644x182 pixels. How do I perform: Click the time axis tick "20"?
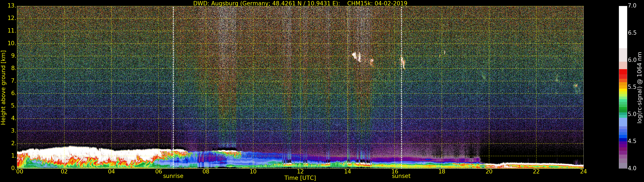489,172
